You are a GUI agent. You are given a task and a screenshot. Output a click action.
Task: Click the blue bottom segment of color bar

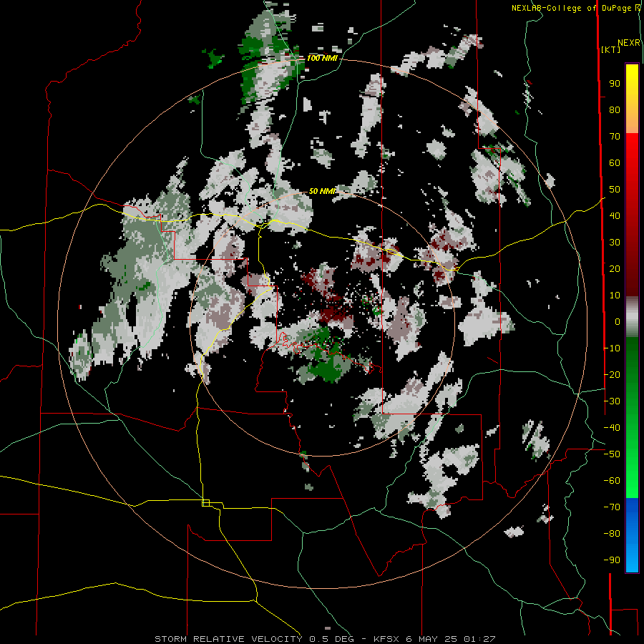pos(632,535)
